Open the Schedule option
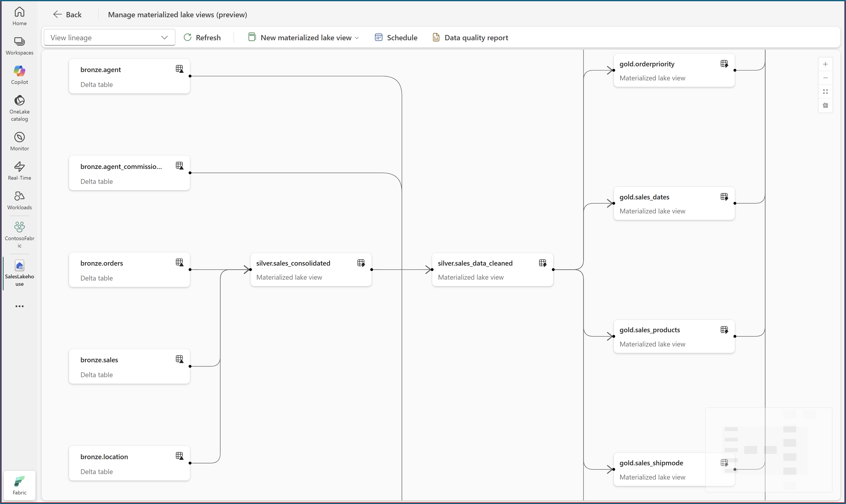Image resolution: width=846 pixels, height=504 pixels. (x=396, y=38)
